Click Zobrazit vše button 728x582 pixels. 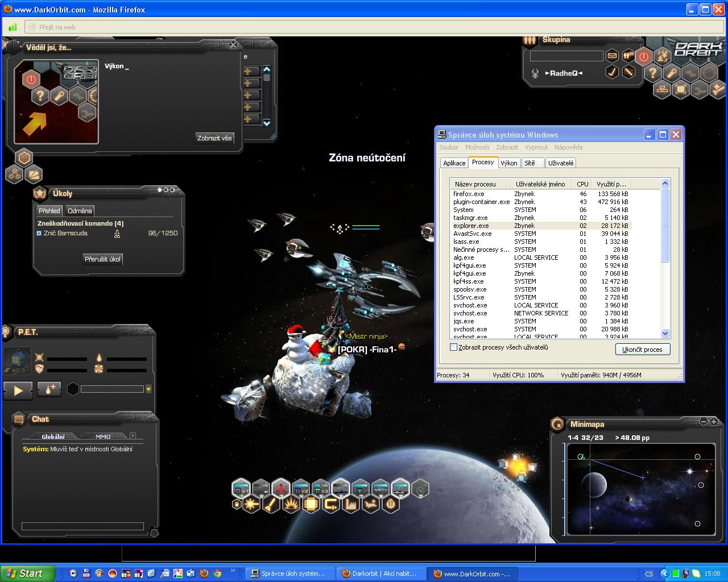click(214, 138)
